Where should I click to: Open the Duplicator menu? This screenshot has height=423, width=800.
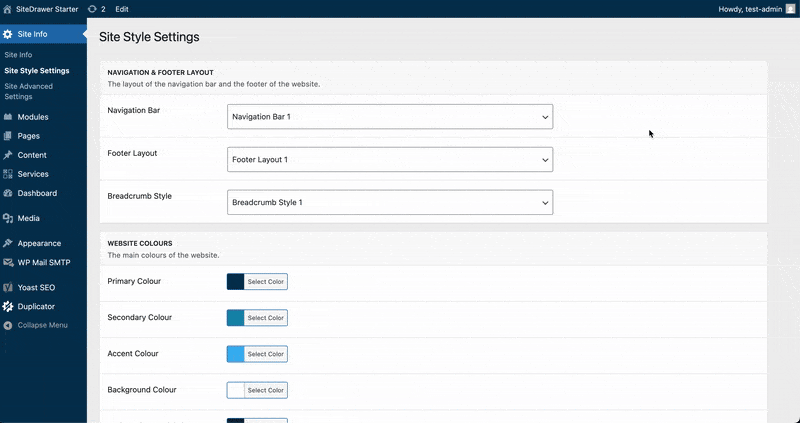click(x=36, y=307)
